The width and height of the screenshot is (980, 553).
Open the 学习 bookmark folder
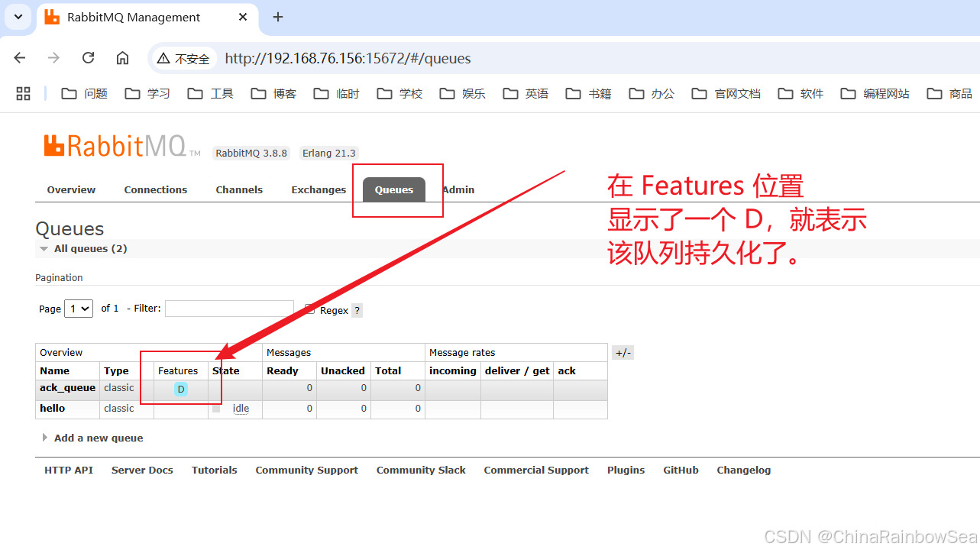click(147, 93)
